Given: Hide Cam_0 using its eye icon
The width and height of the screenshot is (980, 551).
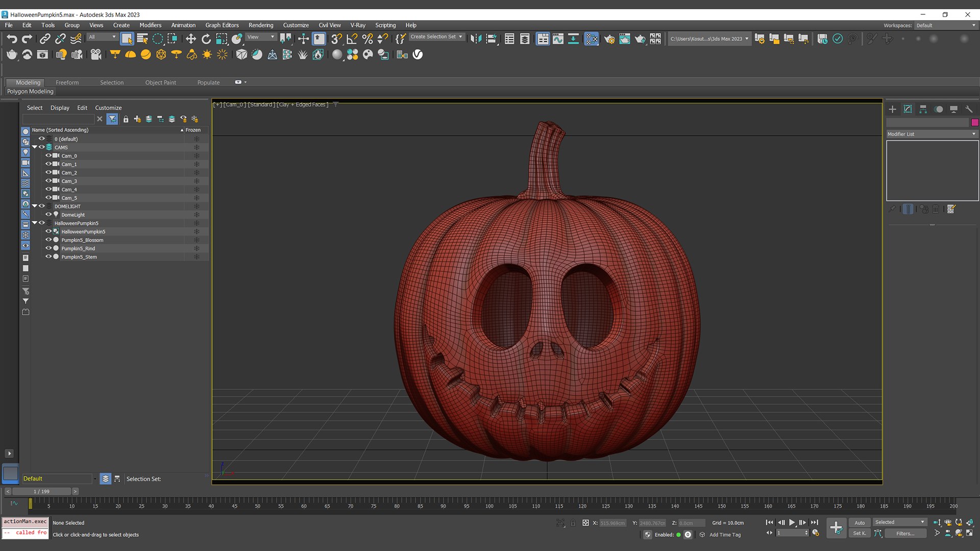Looking at the screenshot, I should (x=48, y=156).
